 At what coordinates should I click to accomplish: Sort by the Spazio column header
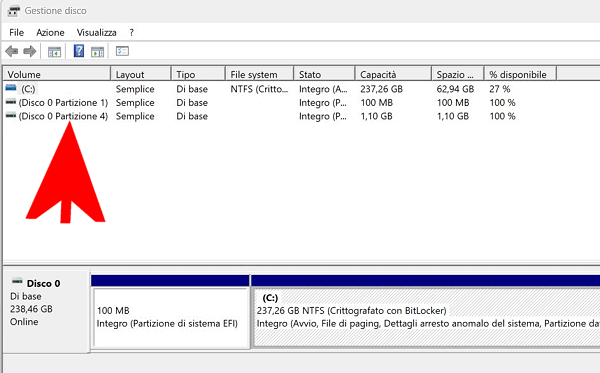pos(458,74)
